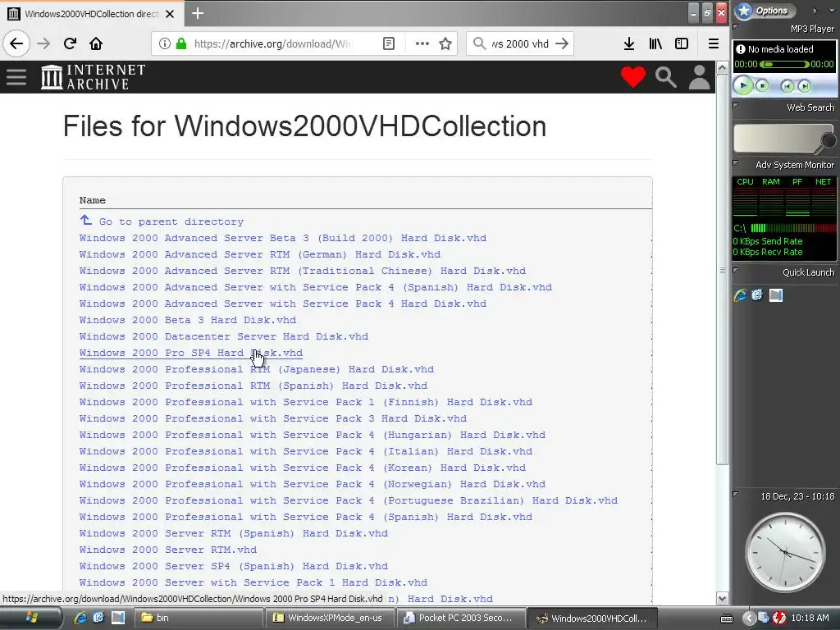Screen dimensions: 840x630
Task: Collapse the Web Search panel
Action: pos(736,106)
